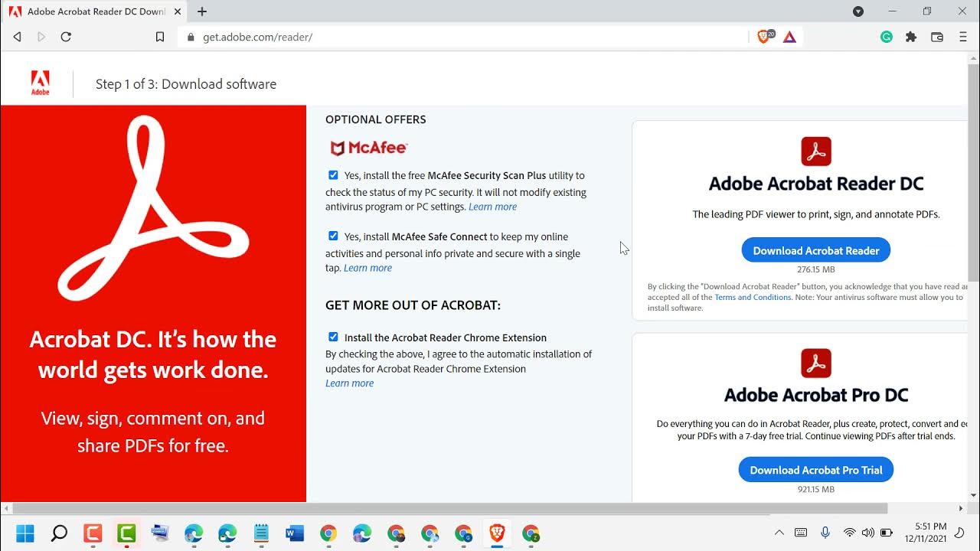Click the scroll-left arrow of horizontal scrollbar
Screen dimensions: 980x551
click(x=6, y=508)
